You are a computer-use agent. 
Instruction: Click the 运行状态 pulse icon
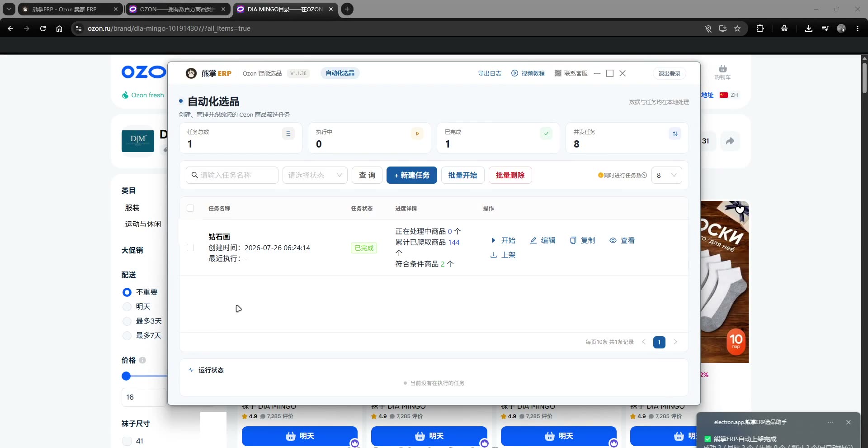coord(191,370)
